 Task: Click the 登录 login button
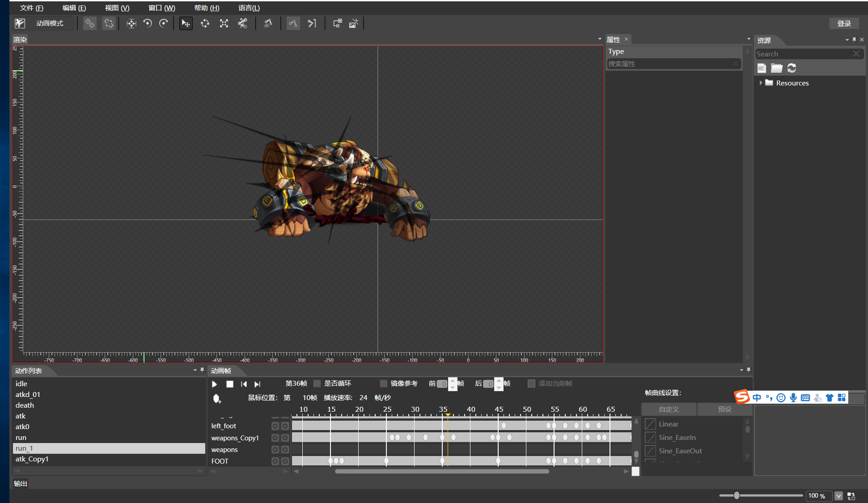pyautogui.click(x=844, y=23)
